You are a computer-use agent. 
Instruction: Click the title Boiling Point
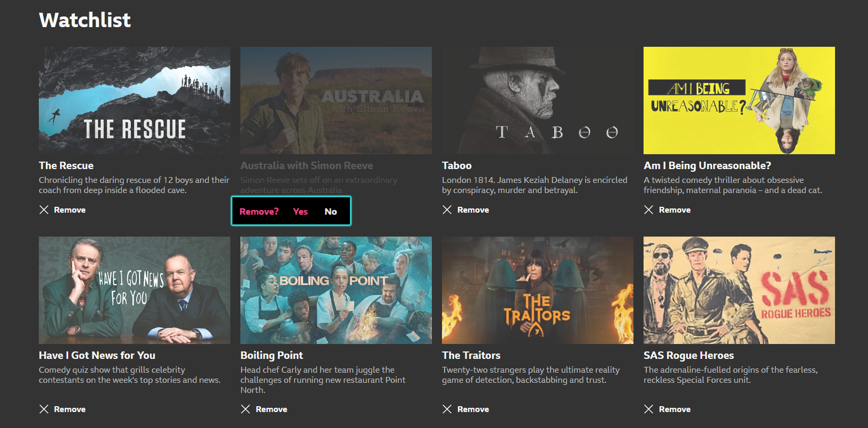coord(272,355)
